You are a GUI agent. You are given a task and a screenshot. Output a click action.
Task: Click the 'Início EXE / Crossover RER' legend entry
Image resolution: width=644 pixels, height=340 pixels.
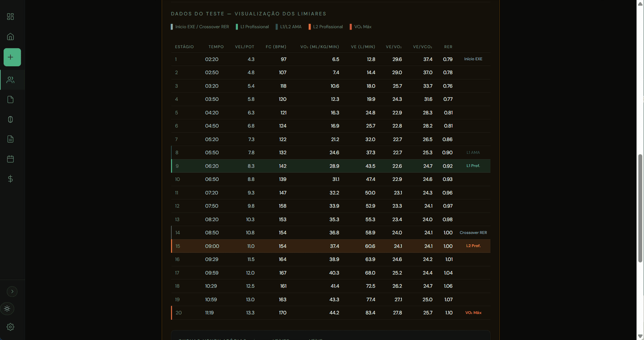[200, 27]
